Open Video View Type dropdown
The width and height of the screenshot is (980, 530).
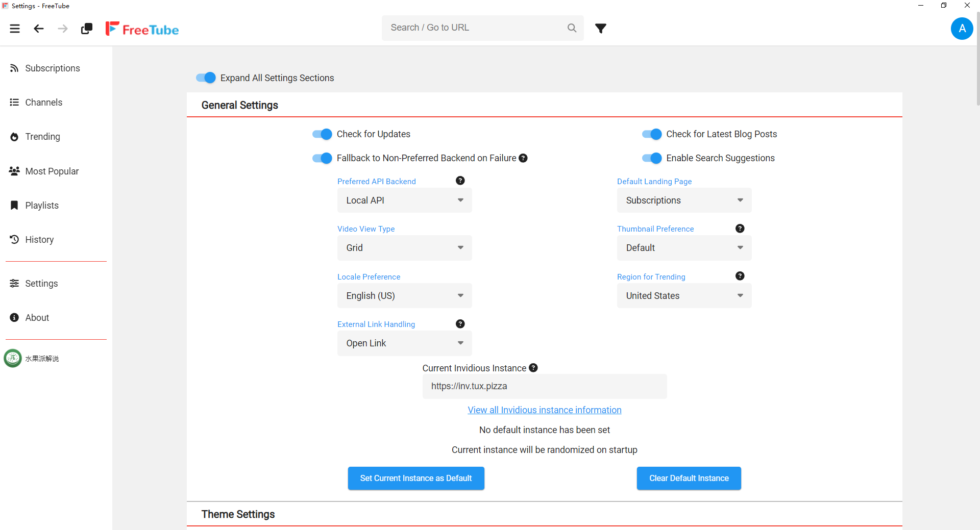pos(404,248)
